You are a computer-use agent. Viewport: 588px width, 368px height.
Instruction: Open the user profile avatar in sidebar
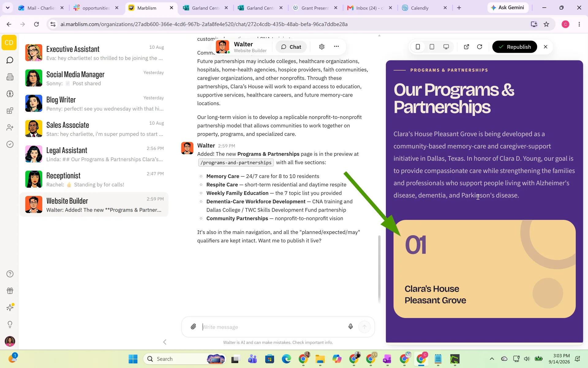click(x=10, y=341)
